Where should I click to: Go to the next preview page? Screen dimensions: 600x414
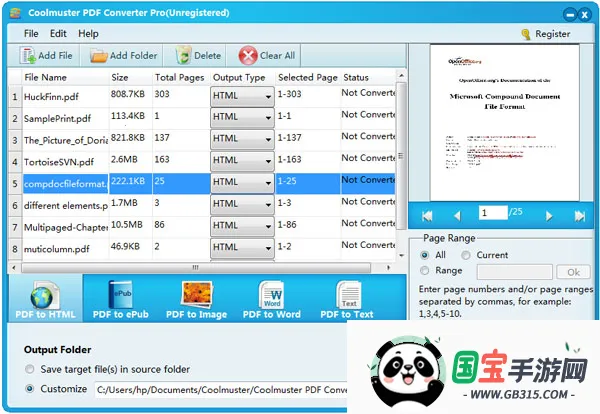click(x=548, y=215)
